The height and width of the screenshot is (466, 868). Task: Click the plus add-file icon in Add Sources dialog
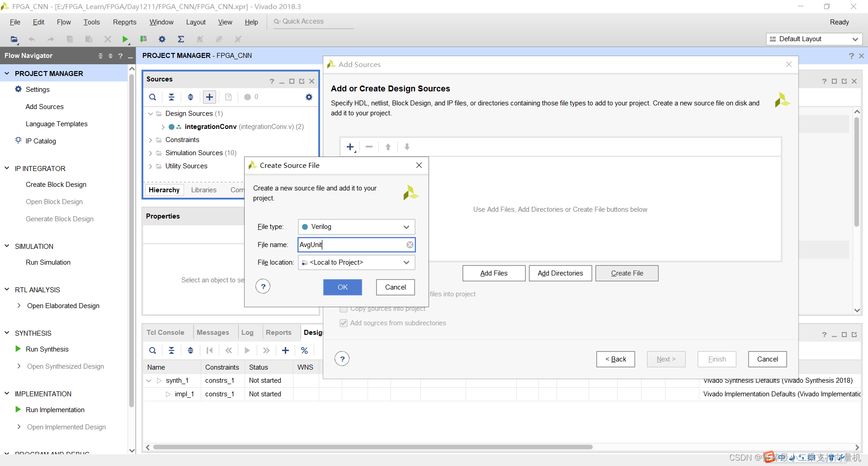click(350, 147)
